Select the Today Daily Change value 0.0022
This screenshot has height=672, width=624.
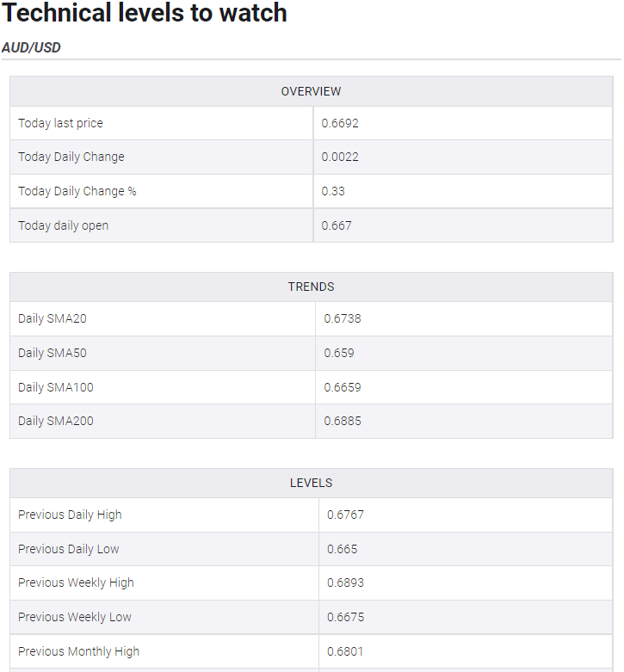coord(340,157)
